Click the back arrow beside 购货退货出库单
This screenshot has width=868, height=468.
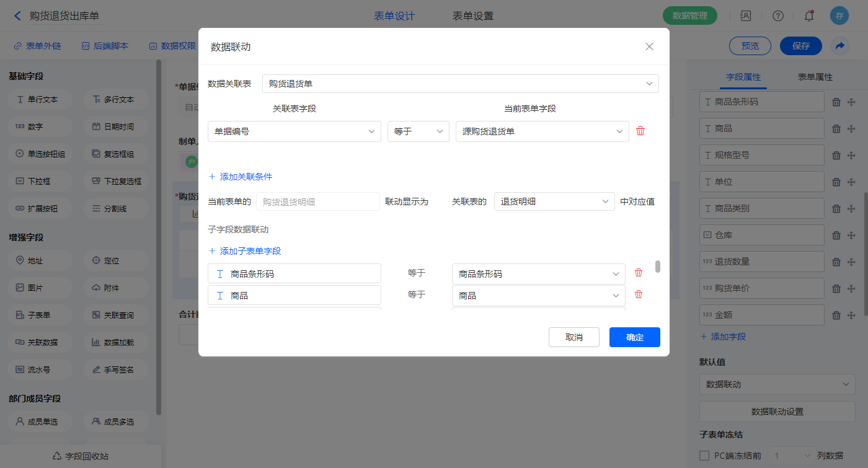pos(17,16)
